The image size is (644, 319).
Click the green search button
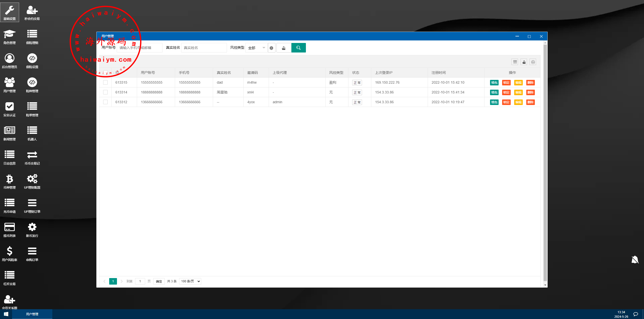click(x=298, y=48)
